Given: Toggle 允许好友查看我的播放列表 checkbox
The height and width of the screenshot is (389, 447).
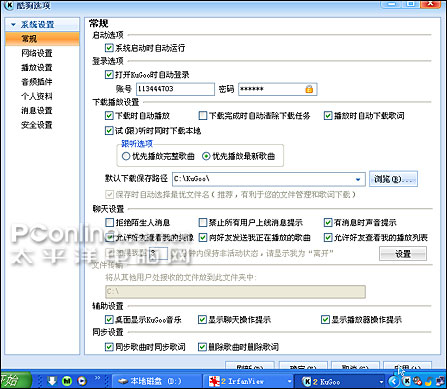Looking at the screenshot, I should [328, 238].
